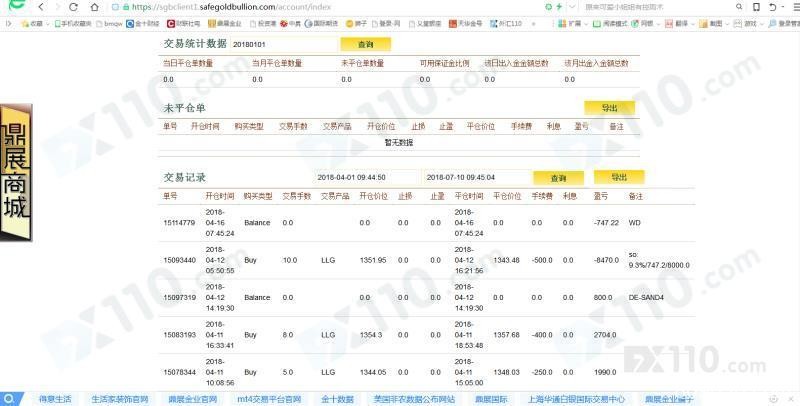Click the blue search icon at bottom-left
The width and height of the screenshot is (800, 406).
pyautogui.click(x=8, y=399)
